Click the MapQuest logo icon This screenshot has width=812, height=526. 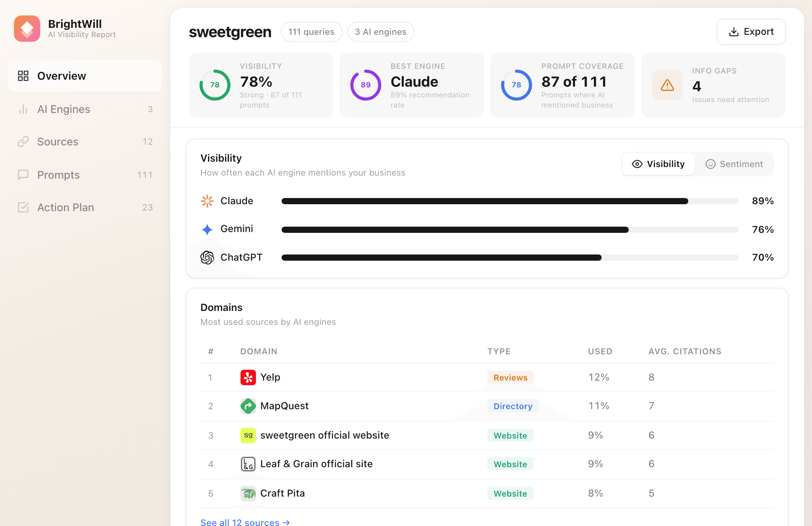pos(248,406)
